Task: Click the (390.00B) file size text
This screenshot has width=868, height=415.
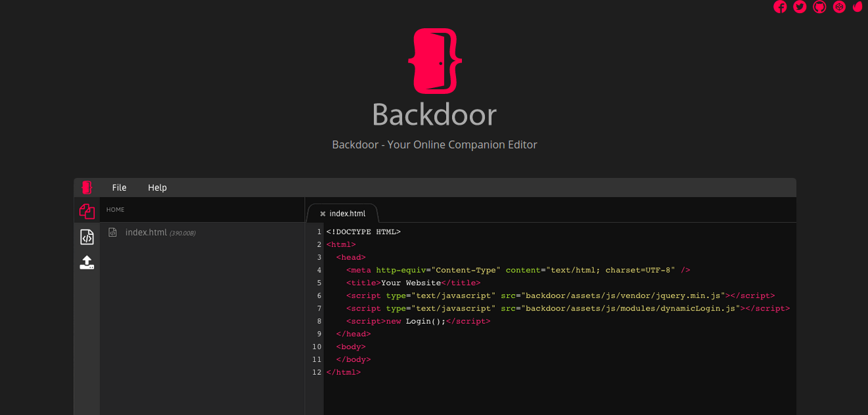Action: click(183, 233)
